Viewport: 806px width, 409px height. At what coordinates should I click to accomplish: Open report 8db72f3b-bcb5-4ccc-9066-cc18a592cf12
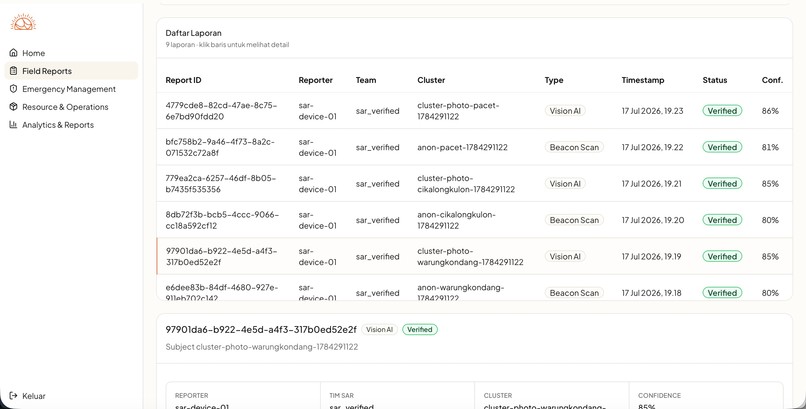tap(474, 220)
